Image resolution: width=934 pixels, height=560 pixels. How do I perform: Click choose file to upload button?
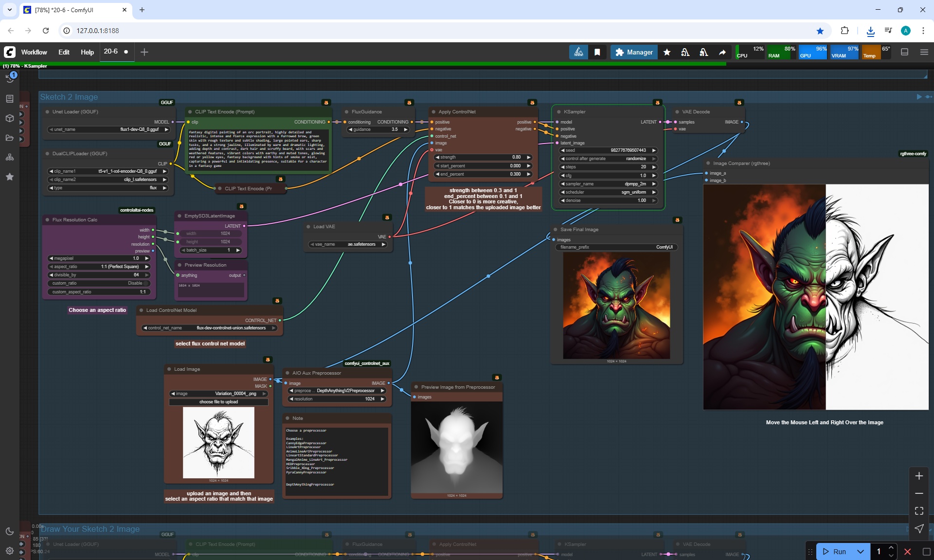218,402
